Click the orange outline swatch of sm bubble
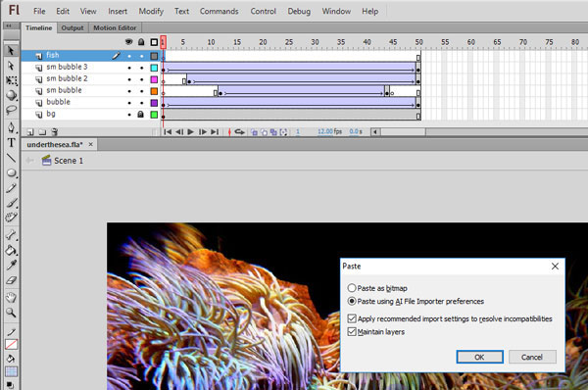Viewport: 588px width, 390px height. click(x=154, y=91)
